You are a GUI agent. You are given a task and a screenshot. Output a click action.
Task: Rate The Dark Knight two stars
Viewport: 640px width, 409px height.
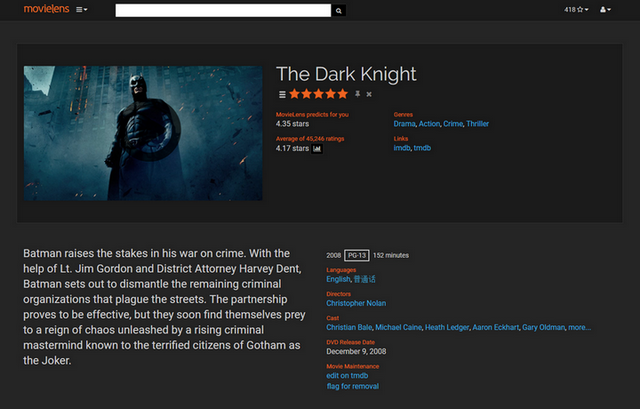point(307,94)
